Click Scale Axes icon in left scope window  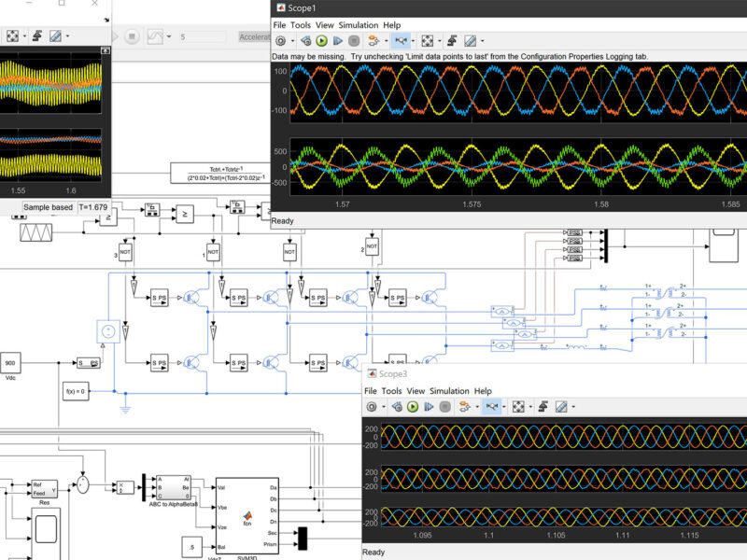tap(12, 35)
